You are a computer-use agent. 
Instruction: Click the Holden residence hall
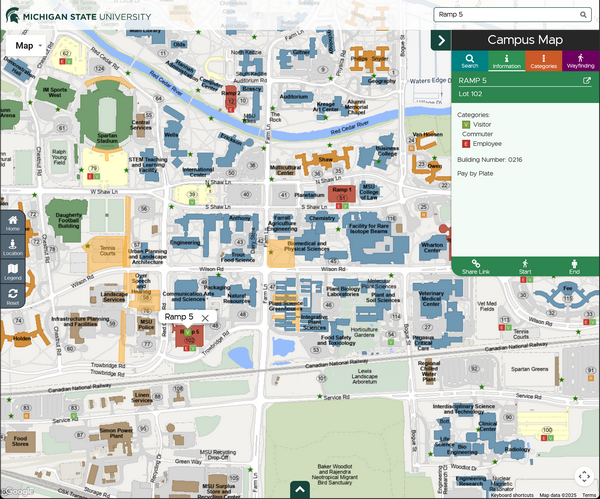(x=22, y=338)
